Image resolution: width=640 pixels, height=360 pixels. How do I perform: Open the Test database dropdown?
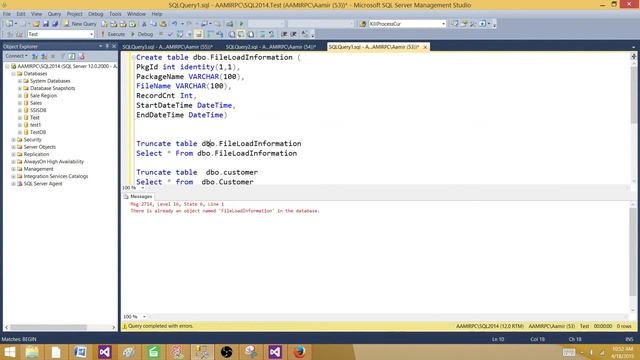point(61,34)
